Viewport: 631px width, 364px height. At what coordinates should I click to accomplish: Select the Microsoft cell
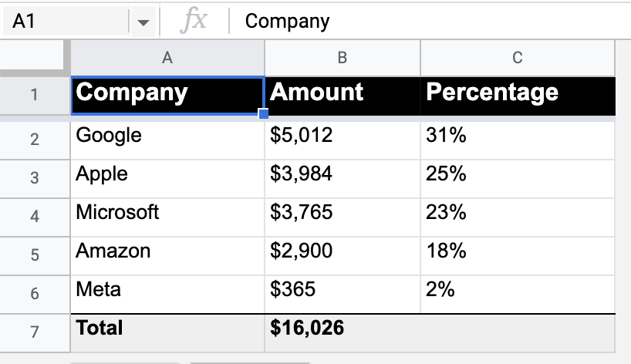[x=167, y=214]
